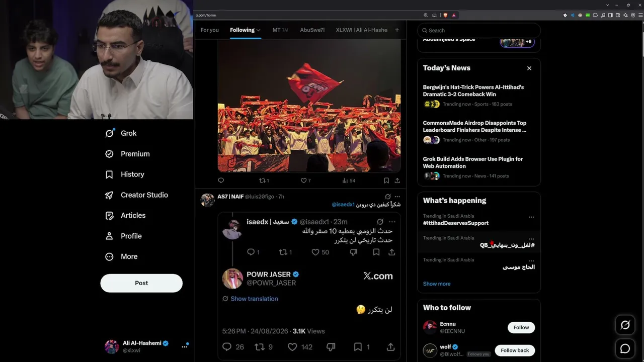Repost the crowd photo post
The height and width of the screenshot is (362, 644).
[x=264, y=180]
